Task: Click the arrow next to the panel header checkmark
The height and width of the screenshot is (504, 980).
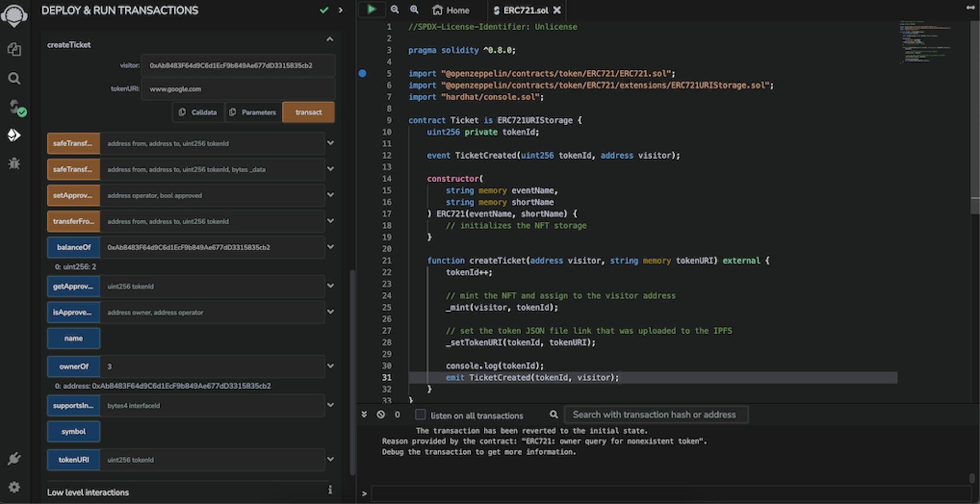Action: pos(341,10)
